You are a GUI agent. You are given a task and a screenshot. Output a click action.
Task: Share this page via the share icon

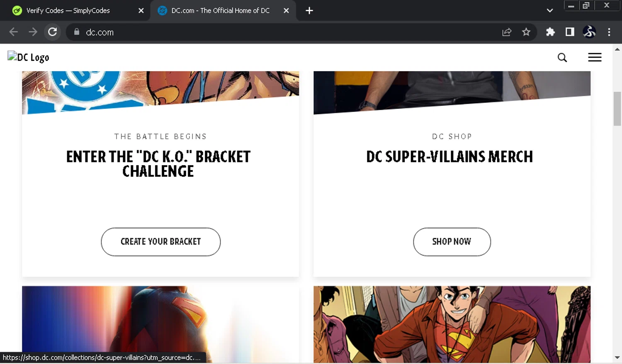pyautogui.click(x=507, y=32)
